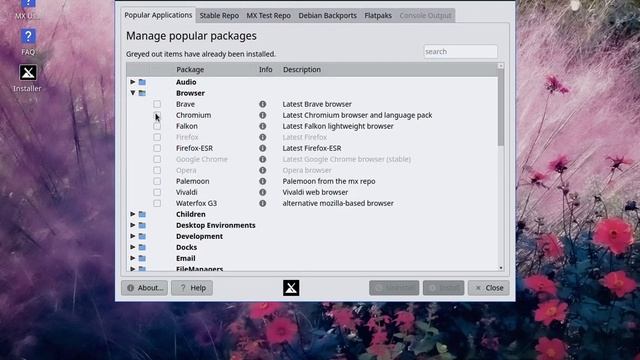This screenshot has width=640, height=360.
Task: Switch to Stable Repo tab
Action: 219,16
